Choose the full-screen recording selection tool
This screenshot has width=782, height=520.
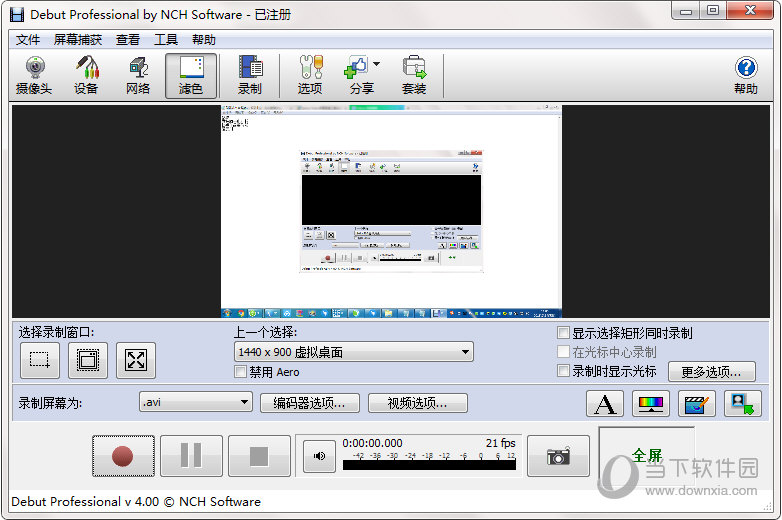coord(136,360)
